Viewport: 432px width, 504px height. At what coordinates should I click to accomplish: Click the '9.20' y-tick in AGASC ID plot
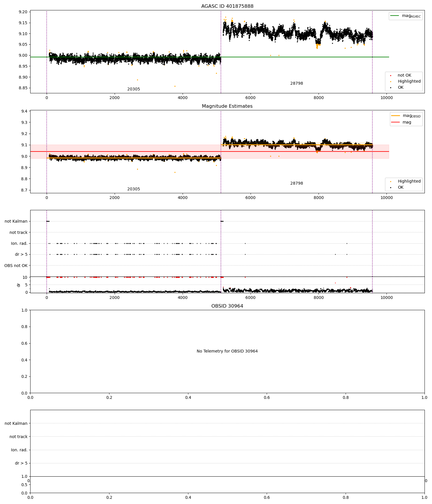[x=23, y=12]
